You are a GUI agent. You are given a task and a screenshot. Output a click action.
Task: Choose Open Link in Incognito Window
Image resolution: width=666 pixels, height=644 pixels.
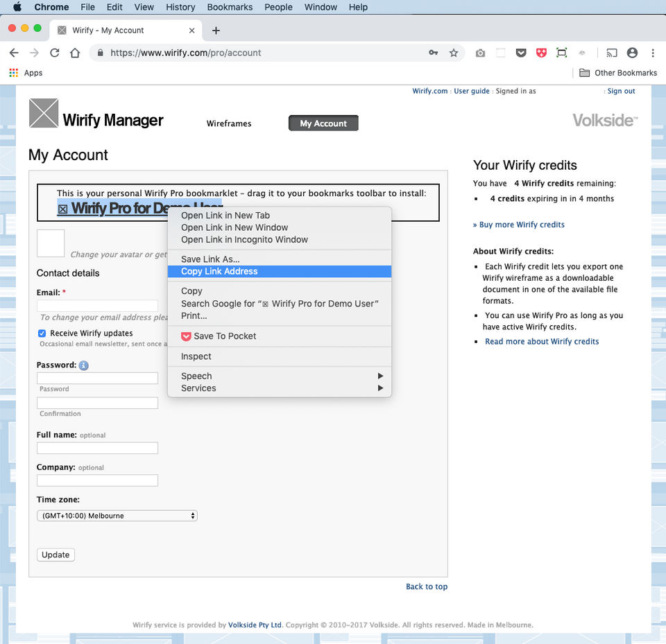[x=280, y=239]
